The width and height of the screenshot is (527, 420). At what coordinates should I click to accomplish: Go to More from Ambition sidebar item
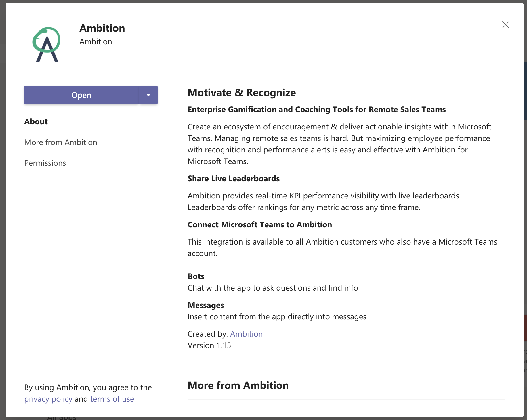coord(61,142)
